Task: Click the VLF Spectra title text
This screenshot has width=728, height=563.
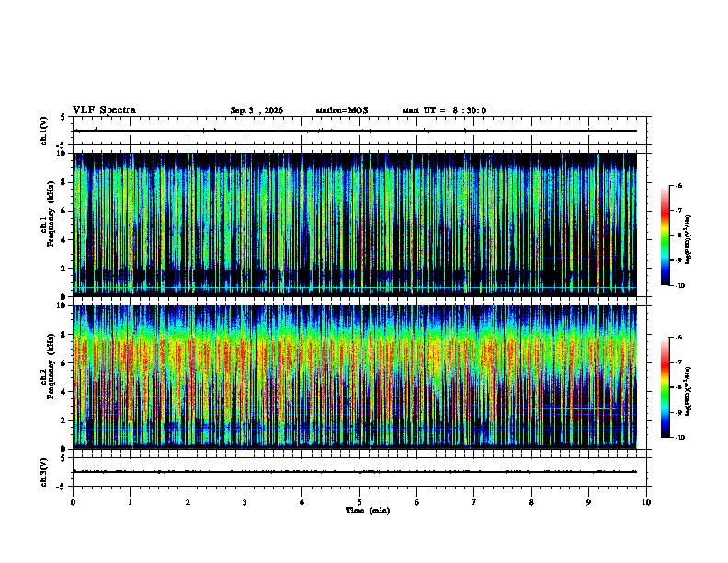Action: coord(104,110)
